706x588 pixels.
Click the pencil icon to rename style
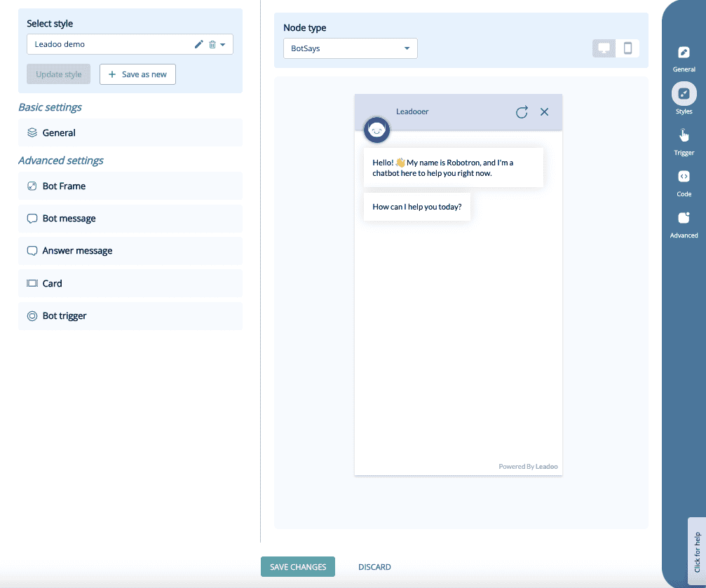tap(198, 43)
